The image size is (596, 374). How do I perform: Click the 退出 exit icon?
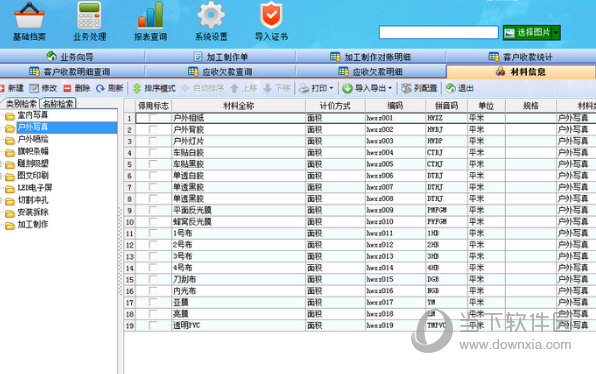(x=451, y=89)
